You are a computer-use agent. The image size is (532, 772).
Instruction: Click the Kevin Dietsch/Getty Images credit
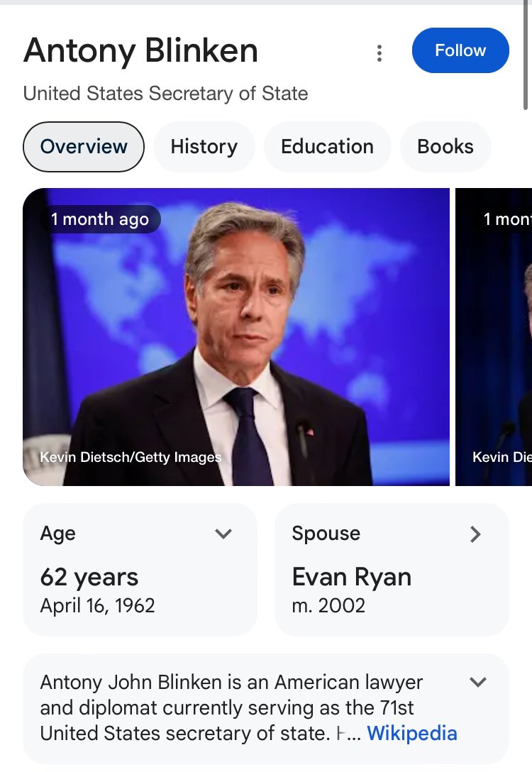pyautogui.click(x=131, y=457)
